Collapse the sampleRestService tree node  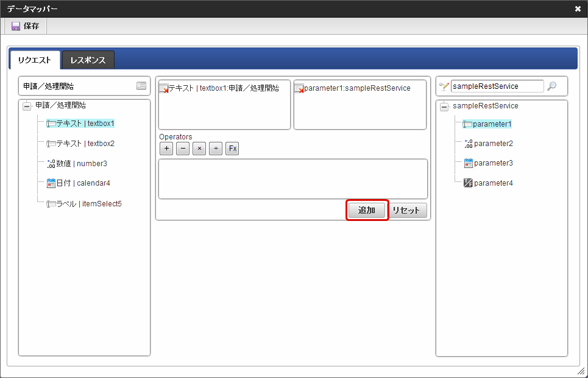(x=444, y=107)
